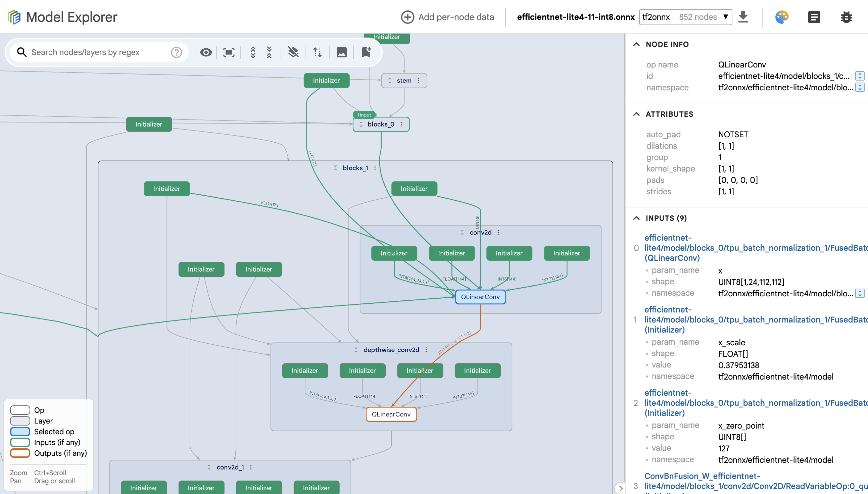This screenshot has height=494, width=868.
Task: Click Add per-node data button
Action: click(447, 17)
